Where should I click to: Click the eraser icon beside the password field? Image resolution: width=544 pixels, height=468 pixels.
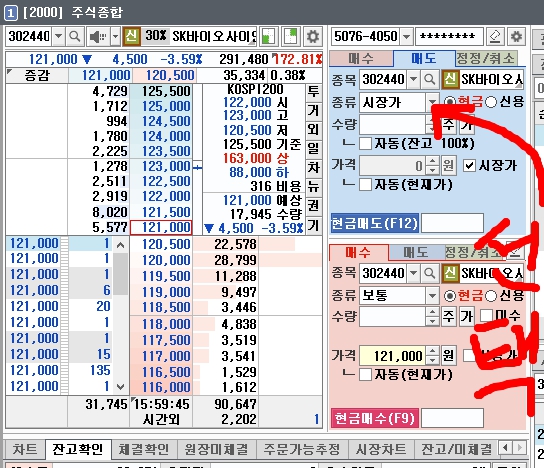click(495, 36)
